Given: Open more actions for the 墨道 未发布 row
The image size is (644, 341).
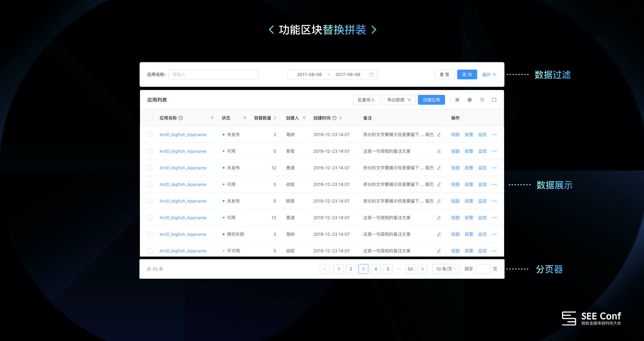Looking at the screenshot, I should [x=494, y=168].
